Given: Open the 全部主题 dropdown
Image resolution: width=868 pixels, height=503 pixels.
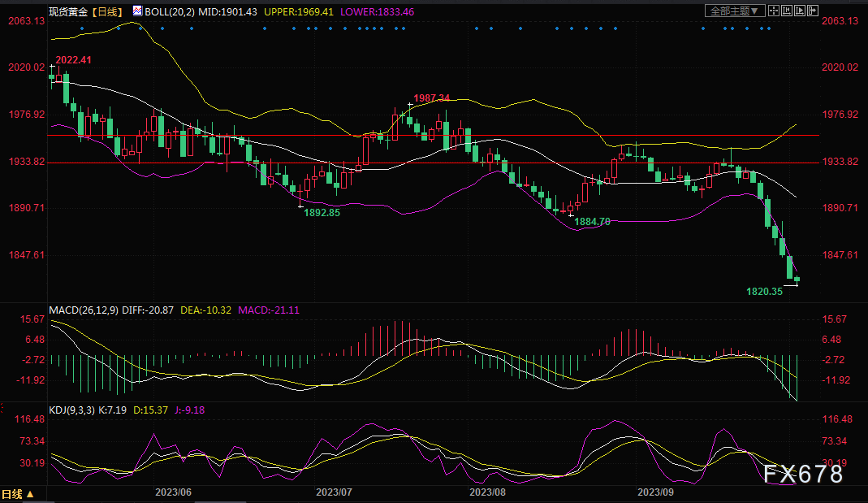Looking at the screenshot, I should point(736,11).
